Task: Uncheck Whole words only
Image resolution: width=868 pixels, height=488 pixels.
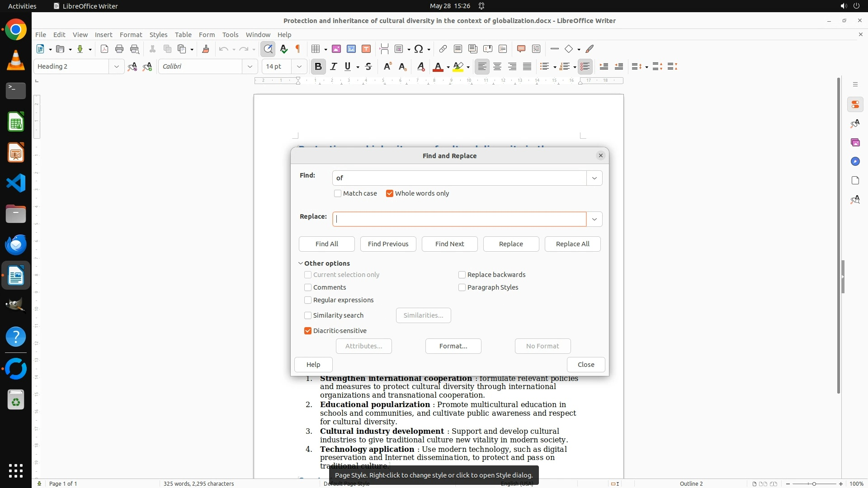Action: [x=390, y=193]
